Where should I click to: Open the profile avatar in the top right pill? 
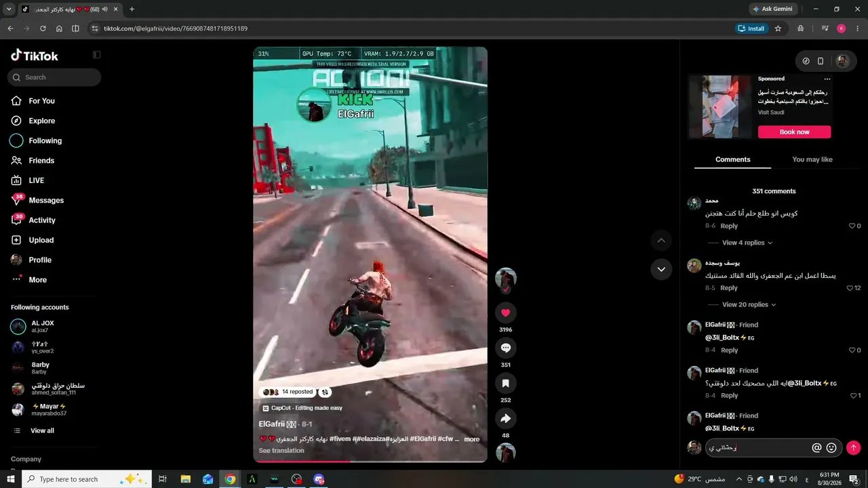point(842,61)
